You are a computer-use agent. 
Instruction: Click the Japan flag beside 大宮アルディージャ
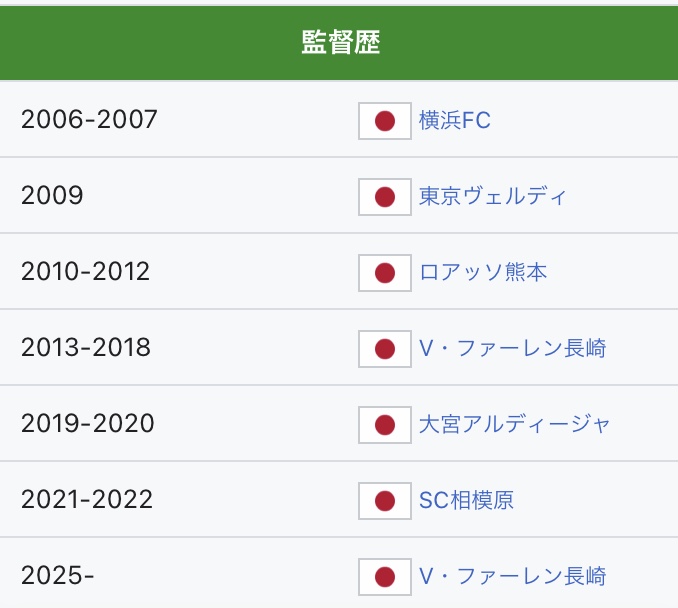(385, 425)
